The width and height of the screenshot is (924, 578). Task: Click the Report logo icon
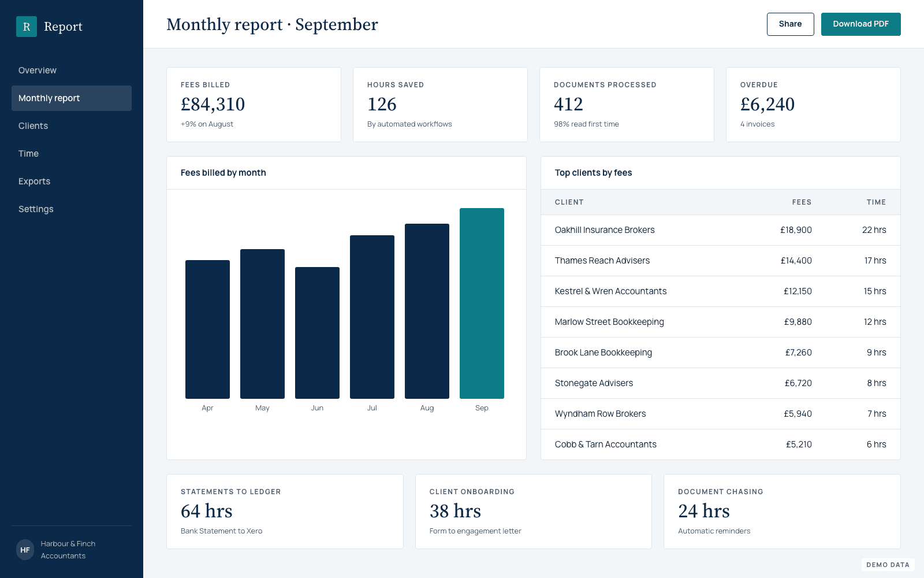pos(27,27)
